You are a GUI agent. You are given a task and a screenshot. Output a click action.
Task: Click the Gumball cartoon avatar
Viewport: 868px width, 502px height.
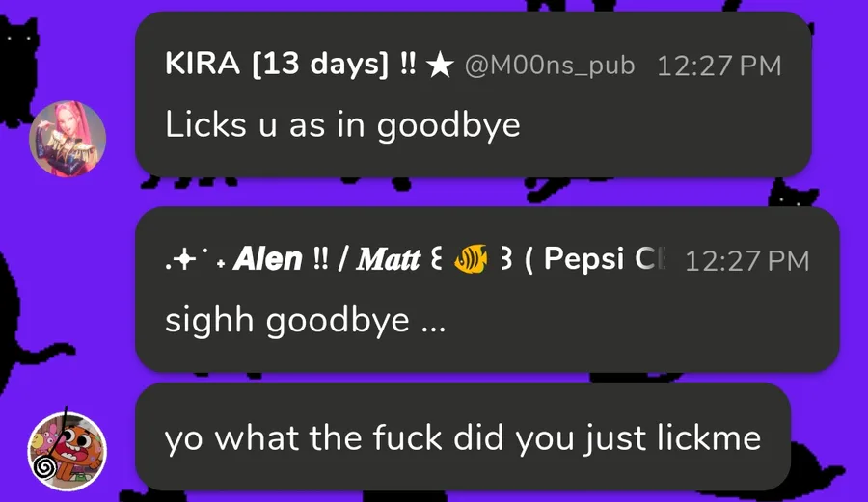tap(68, 451)
